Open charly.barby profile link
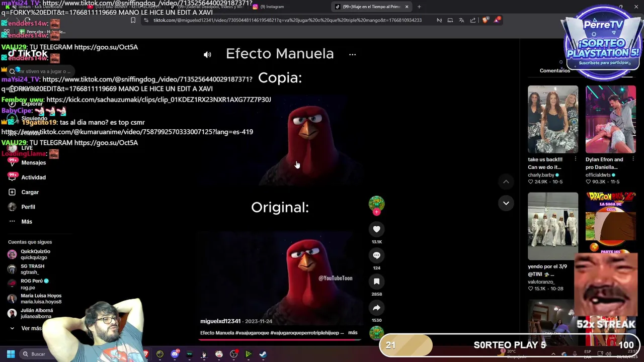 pos(541,175)
